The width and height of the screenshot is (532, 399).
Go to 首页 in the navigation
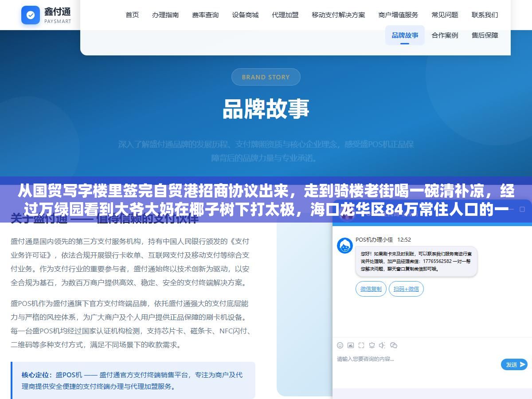(x=132, y=15)
